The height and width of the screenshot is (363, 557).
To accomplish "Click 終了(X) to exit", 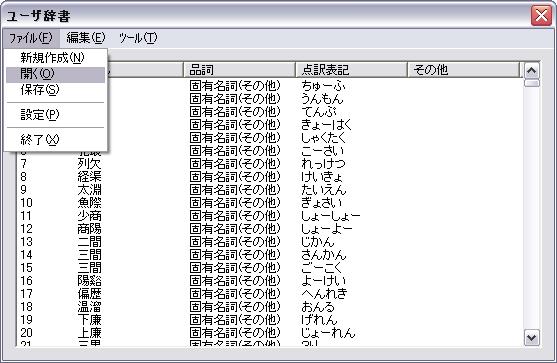I will tap(55, 140).
